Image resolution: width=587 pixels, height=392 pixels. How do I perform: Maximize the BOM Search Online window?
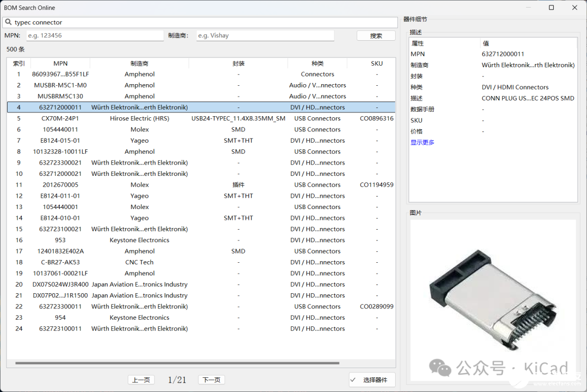(x=551, y=8)
